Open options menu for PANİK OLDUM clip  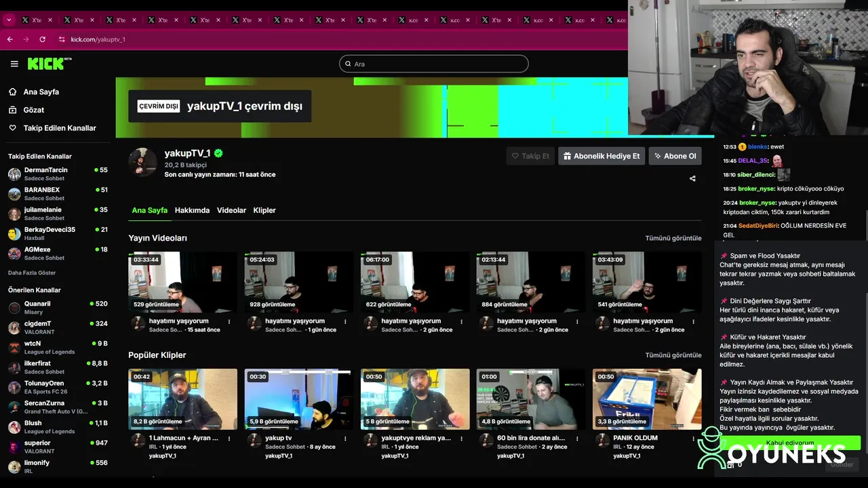(693, 439)
